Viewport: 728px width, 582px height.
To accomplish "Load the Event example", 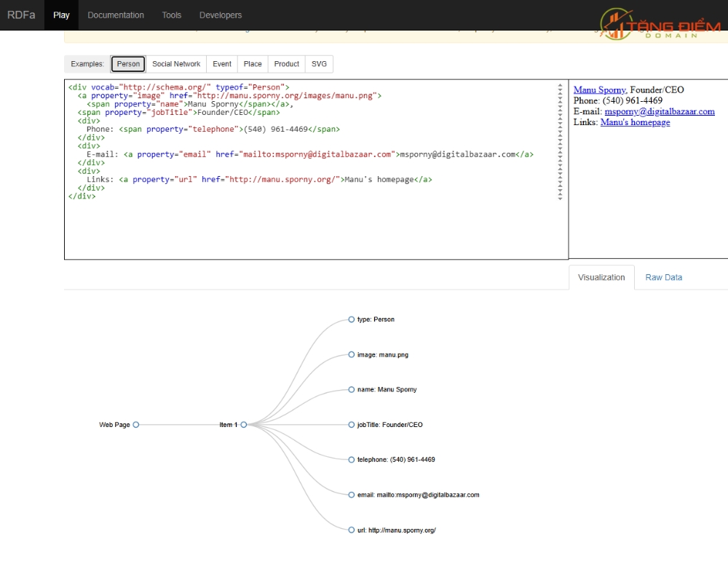I will pyautogui.click(x=222, y=64).
